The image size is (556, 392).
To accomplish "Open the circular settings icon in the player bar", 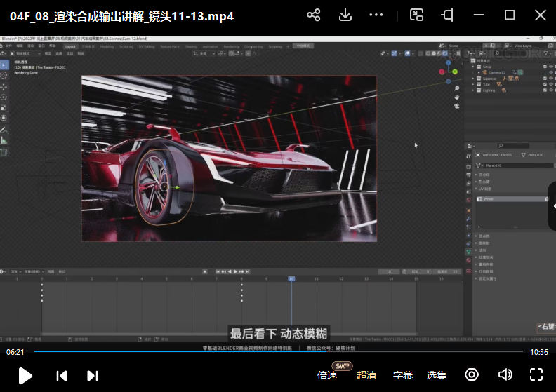I will [x=472, y=374].
